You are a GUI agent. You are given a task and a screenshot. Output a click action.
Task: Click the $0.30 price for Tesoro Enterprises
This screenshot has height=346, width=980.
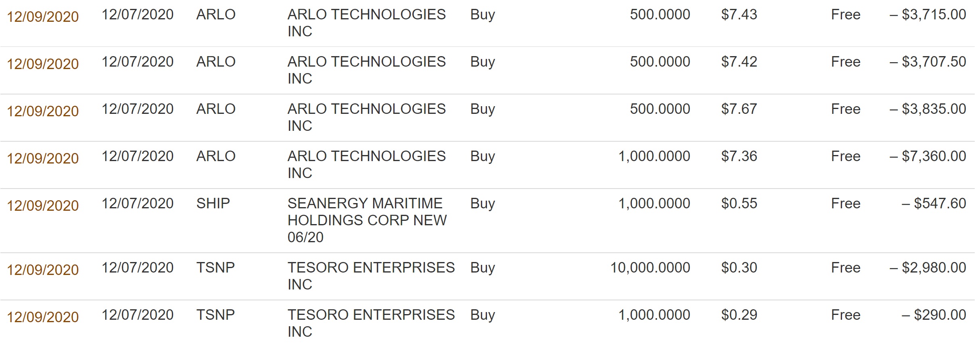coord(739,268)
